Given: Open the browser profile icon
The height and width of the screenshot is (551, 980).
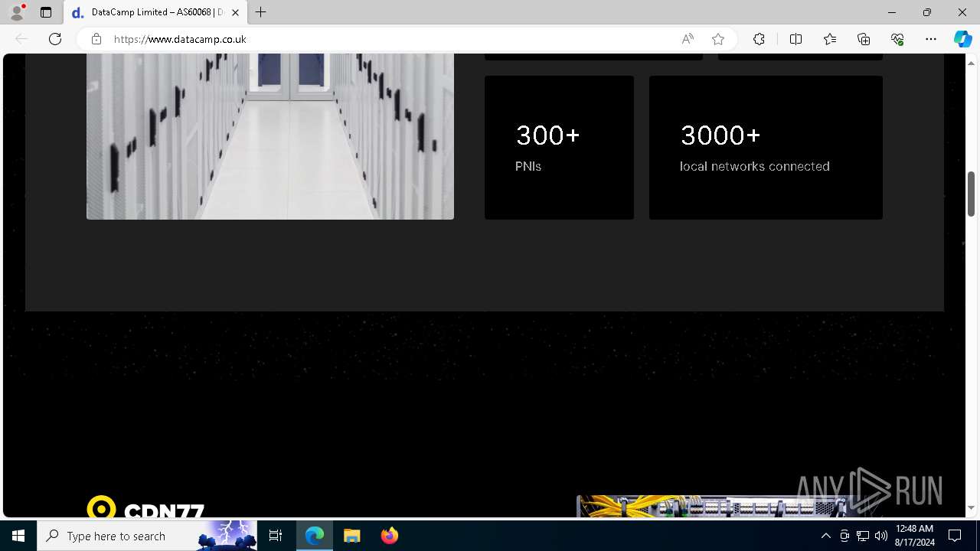Looking at the screenshot, I should pos(17,12).
